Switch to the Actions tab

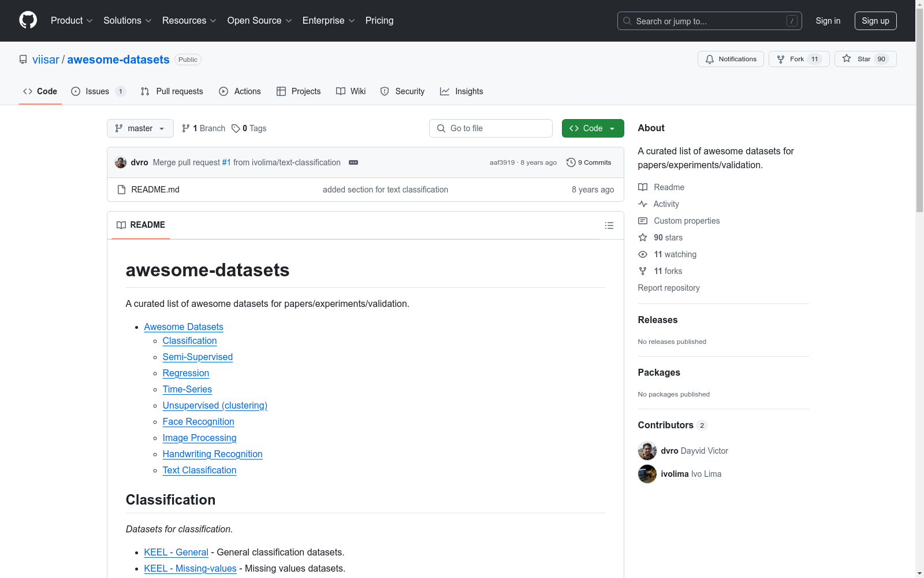pos(240,91)
